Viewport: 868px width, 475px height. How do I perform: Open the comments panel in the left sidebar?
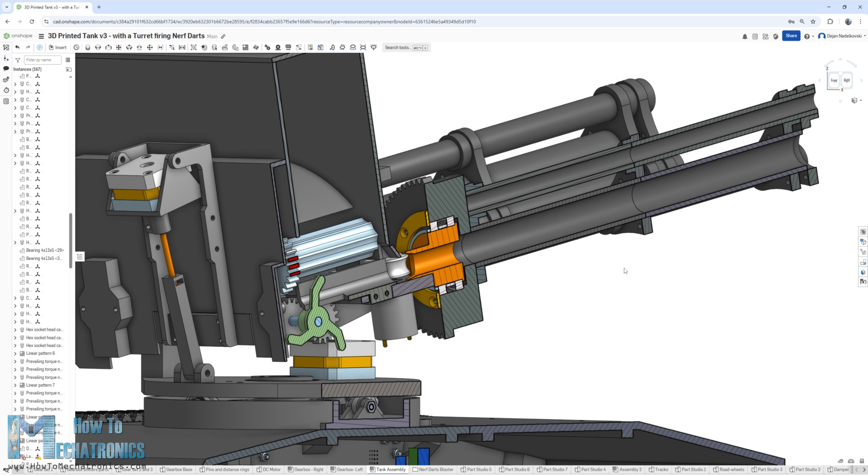point(6,69)
